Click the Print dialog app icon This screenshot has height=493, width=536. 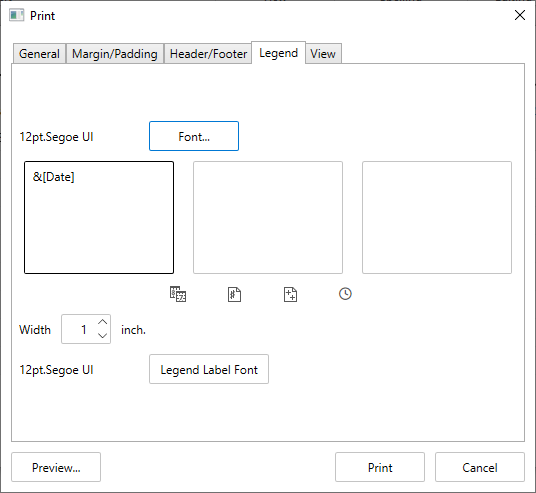16,16
